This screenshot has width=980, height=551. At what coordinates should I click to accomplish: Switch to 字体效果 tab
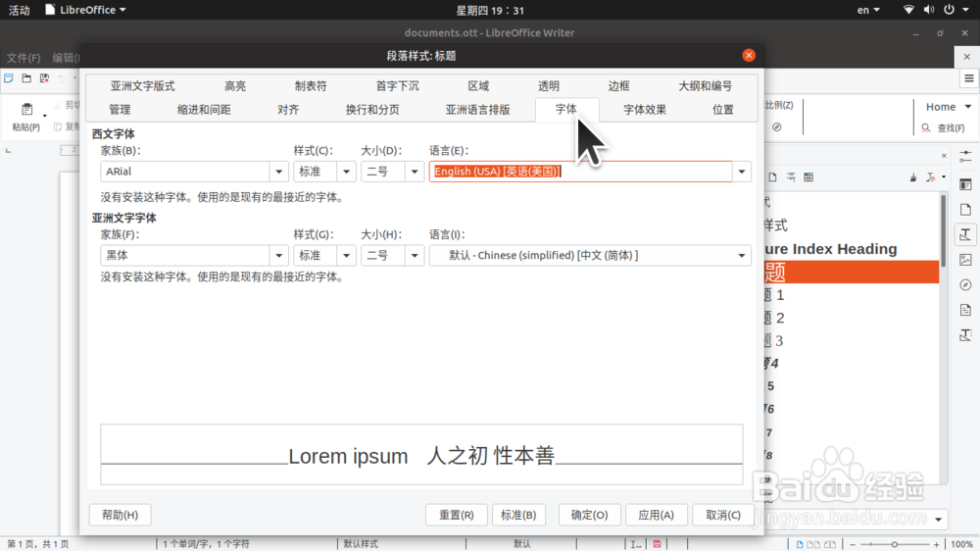[645, 110]
